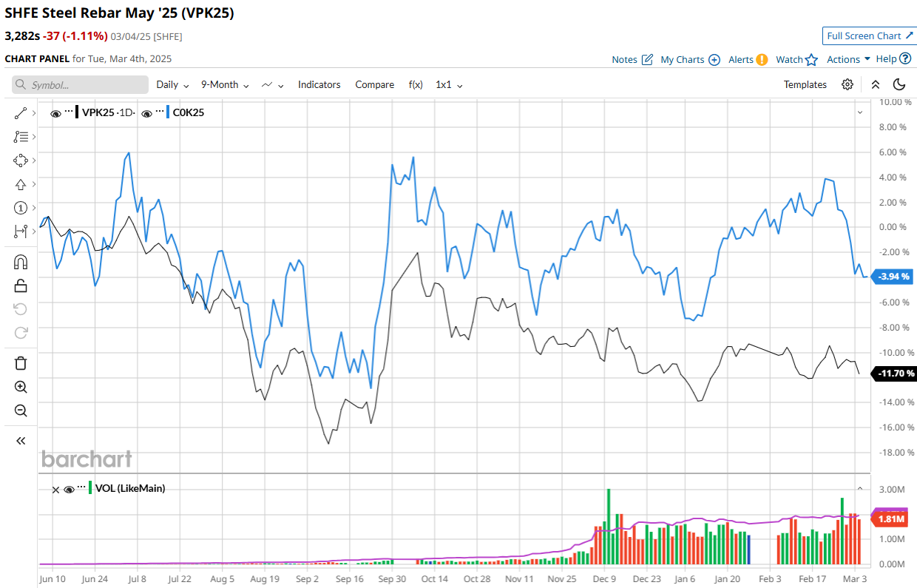Delete drawings with the trash icon
This screenshot has height=588, width=917.
(x=21, y=363)
